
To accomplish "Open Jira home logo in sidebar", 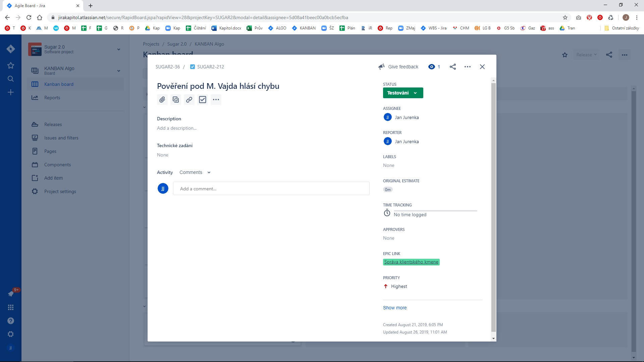I will tap(11, 49).
